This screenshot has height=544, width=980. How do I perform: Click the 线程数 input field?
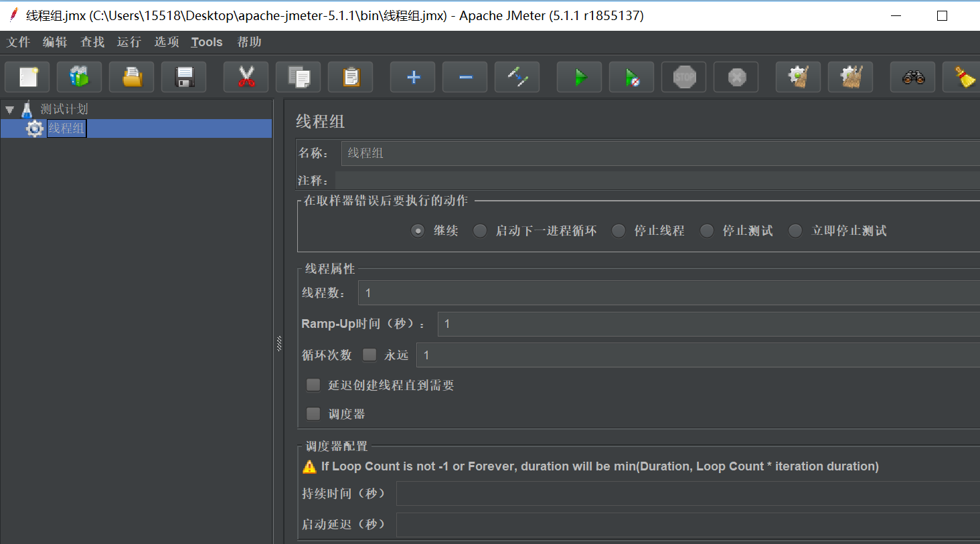669,293
